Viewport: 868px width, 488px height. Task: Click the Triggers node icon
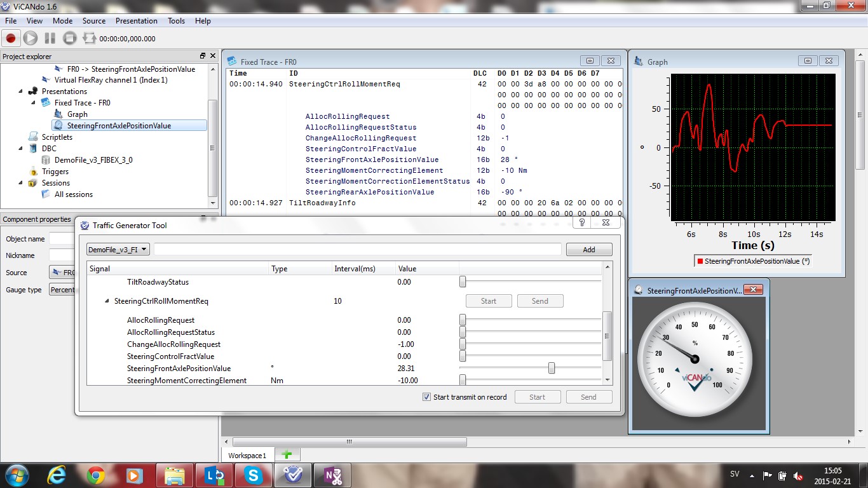(x=34, y=172)
